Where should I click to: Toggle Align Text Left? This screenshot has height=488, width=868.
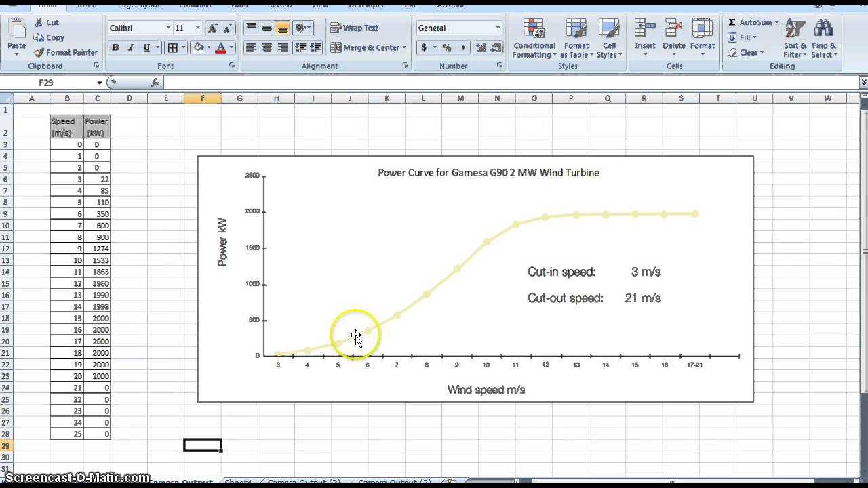pyautogui.click(x=251, y=47)
